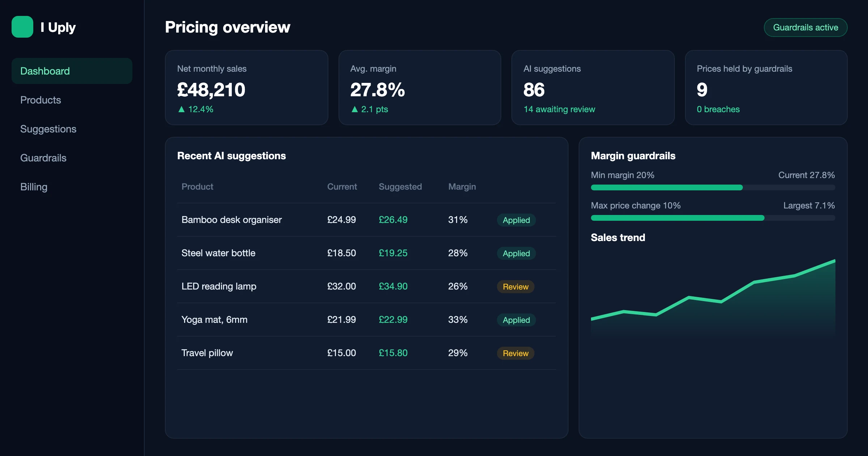Click the Guardrails active badge

[805, 28]
